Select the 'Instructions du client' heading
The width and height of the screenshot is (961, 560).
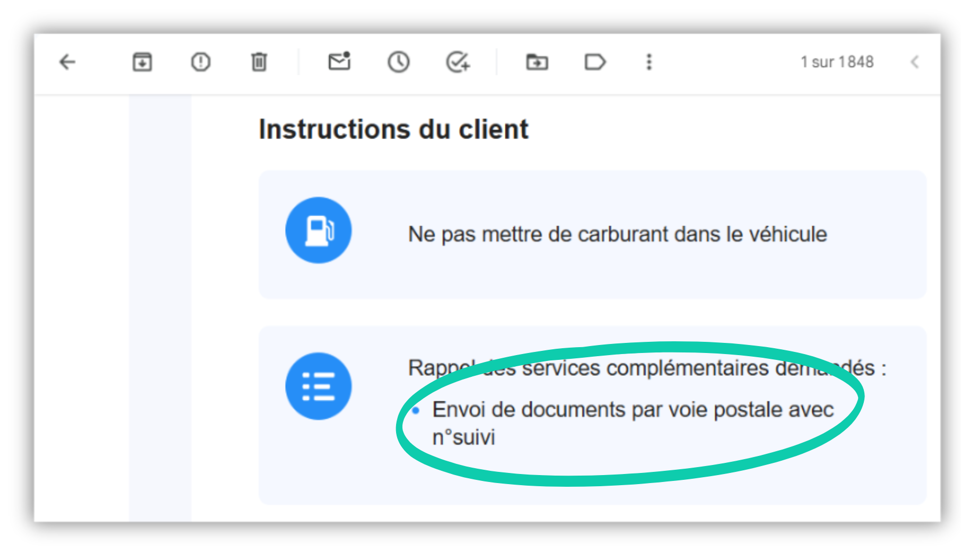pyautogui.click(x=393, y=130)
